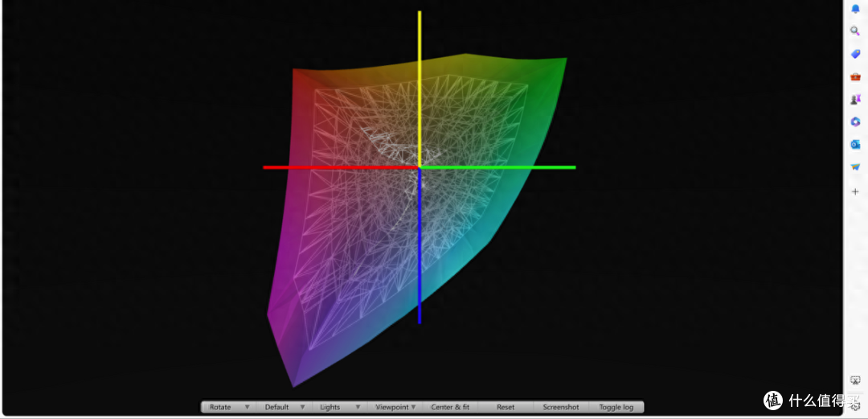This screenshot has width=868, height=419.
Task: Reset the 3D gamut view
Action: pyautogui.click(x=506, y=407)
